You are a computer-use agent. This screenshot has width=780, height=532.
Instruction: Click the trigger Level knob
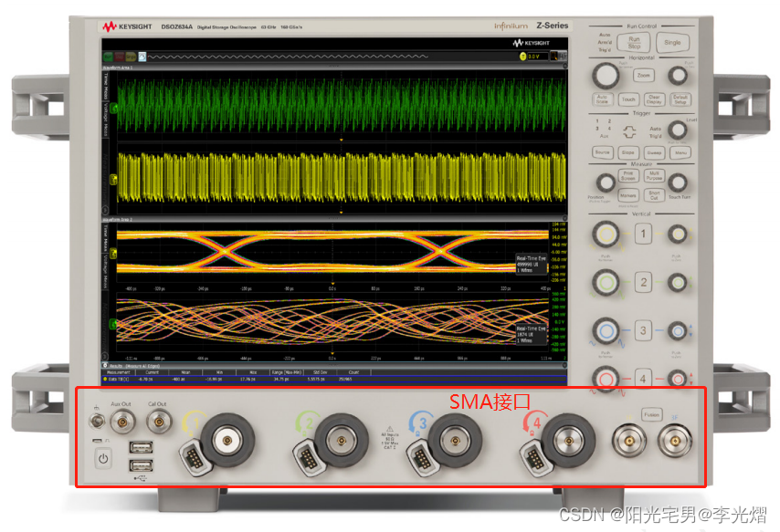678,130
